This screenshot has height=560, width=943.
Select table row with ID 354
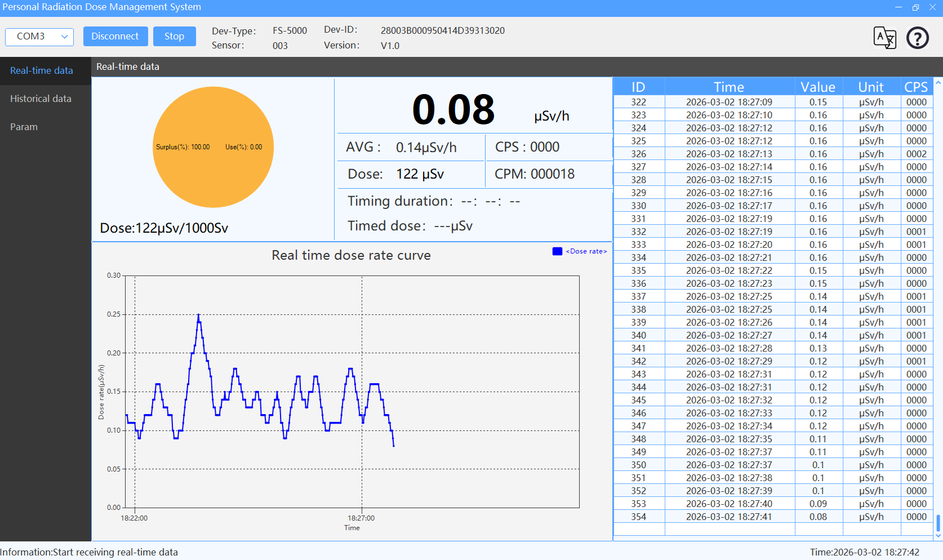[x=729, y=517]
